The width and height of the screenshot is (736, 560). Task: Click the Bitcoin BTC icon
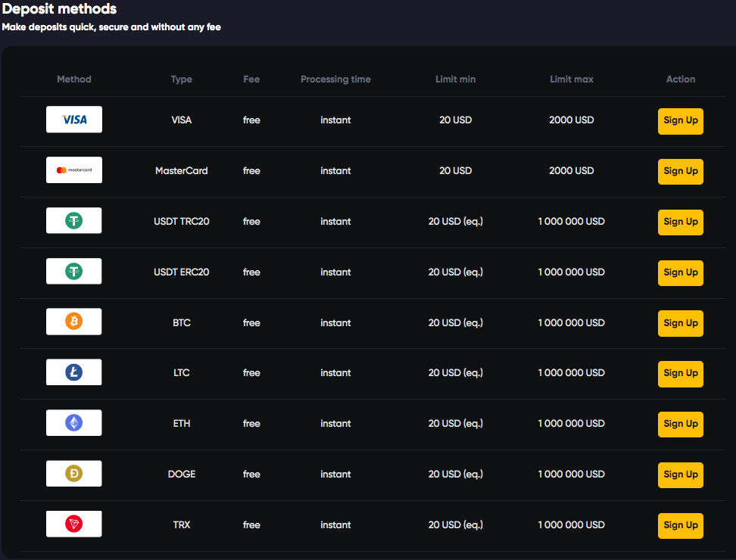click(74, 322)
